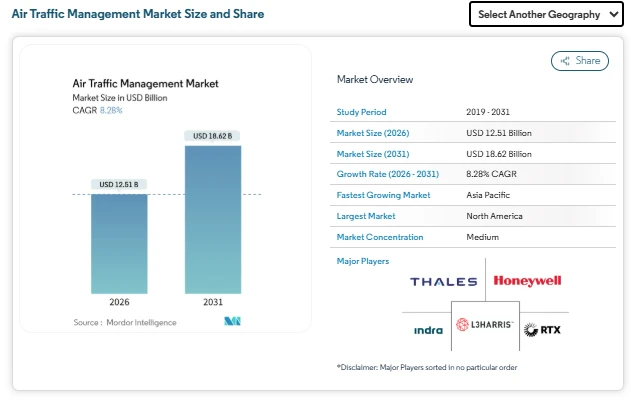Click the USD 12.51 B bar label
Screen dimensions: 631x400
click(x=119, y=184)
